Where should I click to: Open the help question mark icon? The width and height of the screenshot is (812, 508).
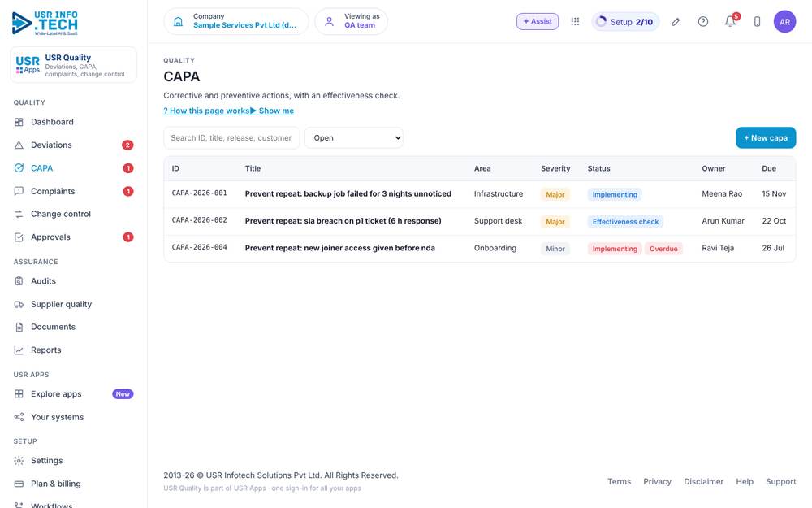(702, 22)
